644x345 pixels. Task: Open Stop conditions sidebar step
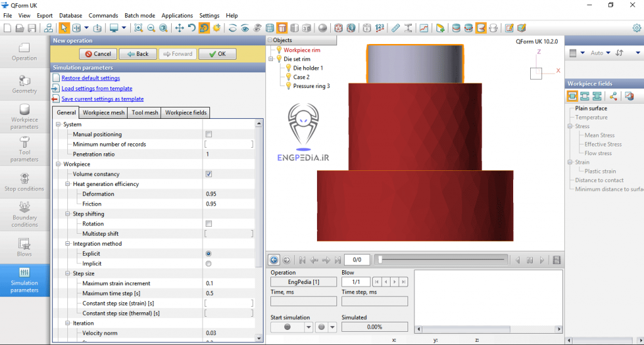point(25,181)
